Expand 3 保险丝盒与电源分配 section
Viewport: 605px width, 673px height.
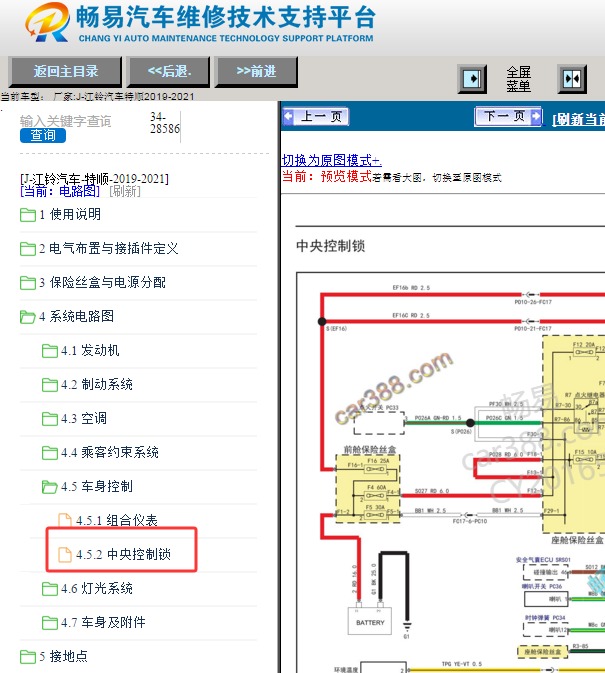(x=102, y=282)
